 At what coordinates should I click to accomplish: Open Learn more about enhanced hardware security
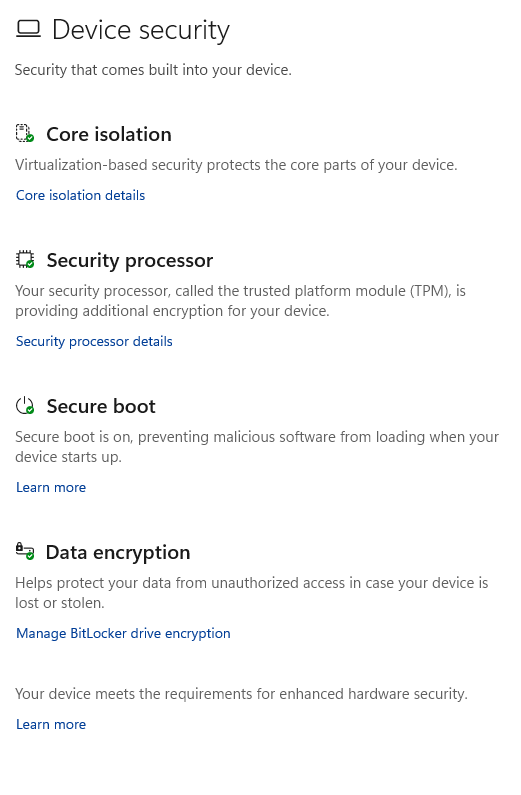point(51,724)
